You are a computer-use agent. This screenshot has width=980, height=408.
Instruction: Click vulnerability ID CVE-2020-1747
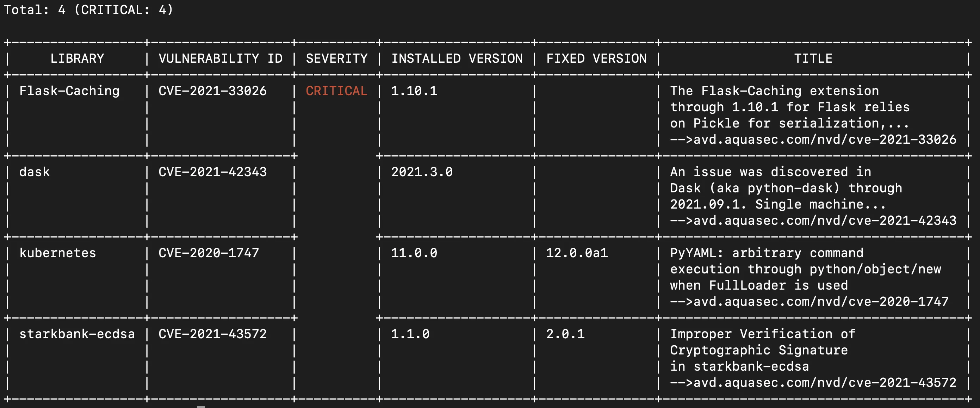pyautogui.click(x=209, y=253)
